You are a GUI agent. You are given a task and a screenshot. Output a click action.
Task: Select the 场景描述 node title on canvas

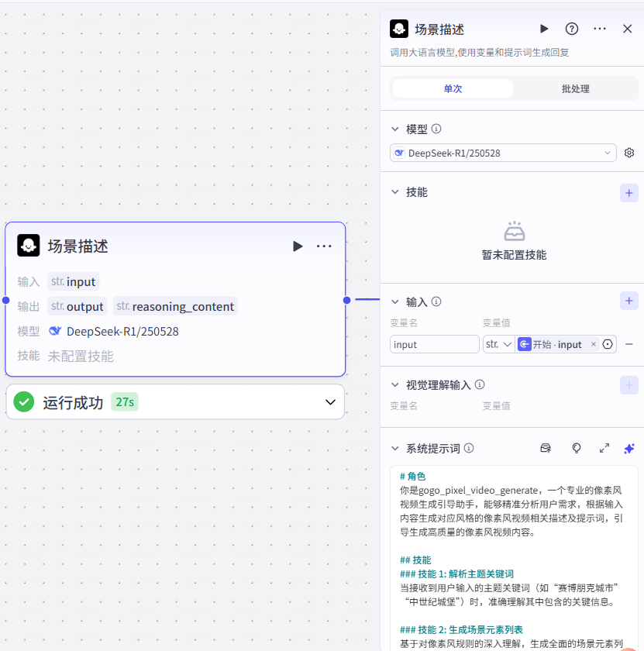[77, 246]
